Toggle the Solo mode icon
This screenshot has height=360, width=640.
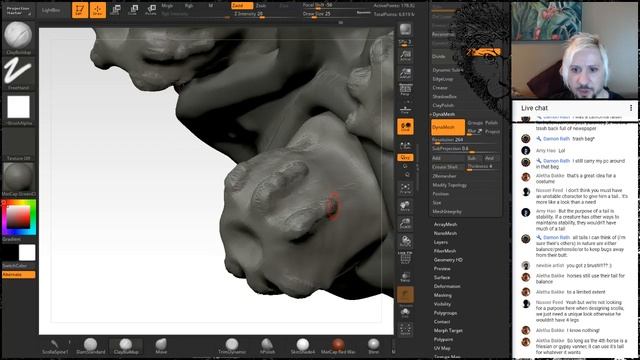(405, 313)
